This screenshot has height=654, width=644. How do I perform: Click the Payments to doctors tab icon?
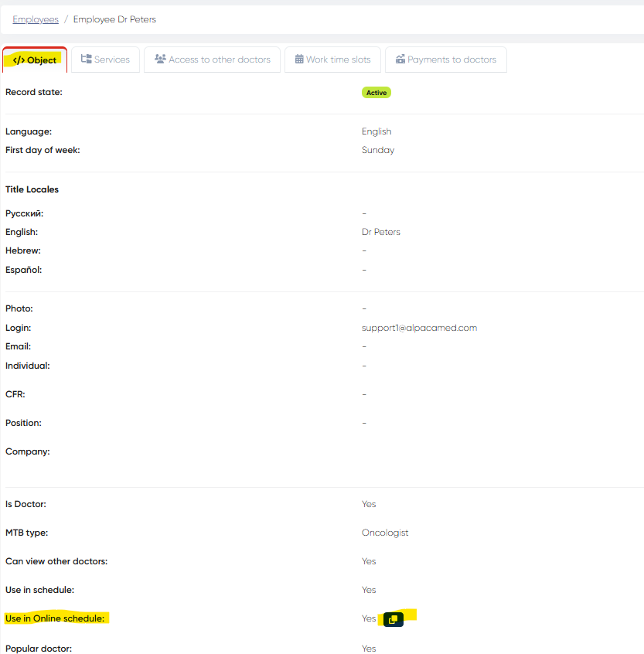(400, 60)
